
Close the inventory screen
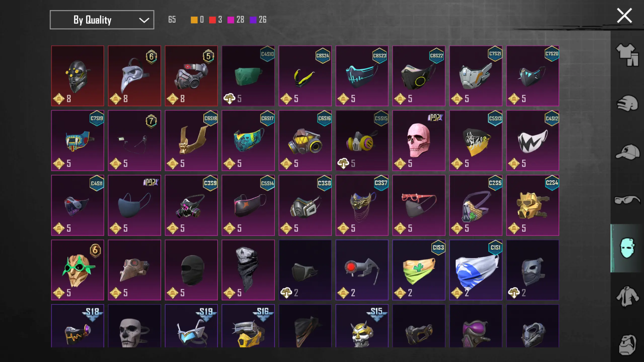624,16
